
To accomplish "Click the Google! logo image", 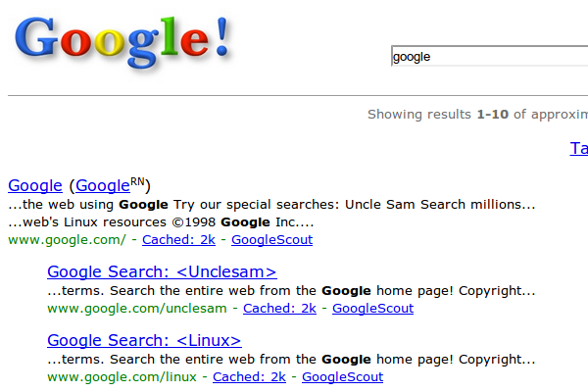I will pos(122,42).
